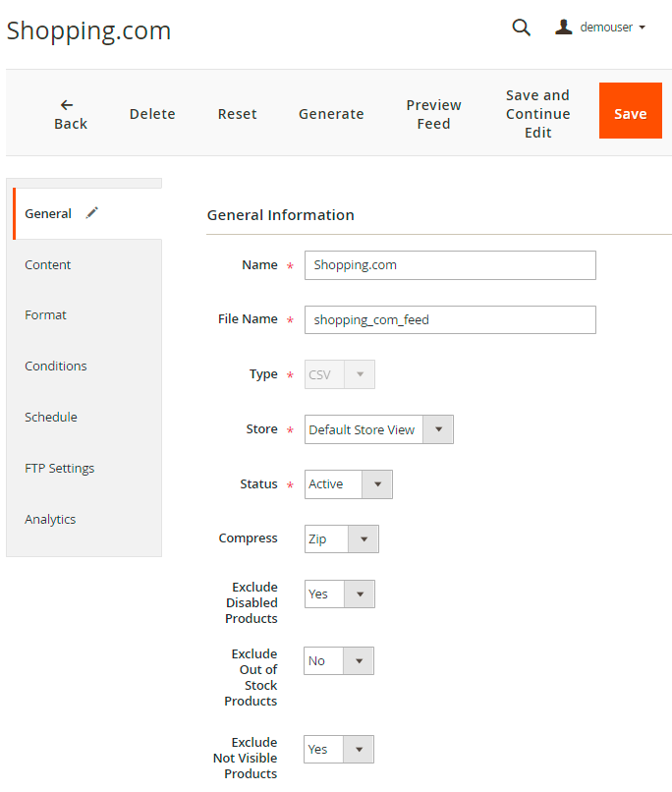The image size is (672, 792).
Task: Go to the Conditions tab
Action: 56,367
